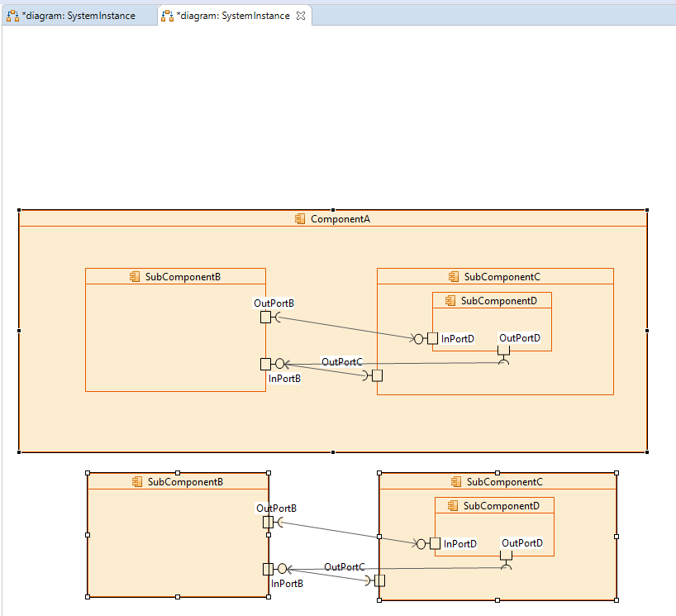Click SubComponentC's icon inside ComponentA

pyautogui.click(x=454, y=277)
